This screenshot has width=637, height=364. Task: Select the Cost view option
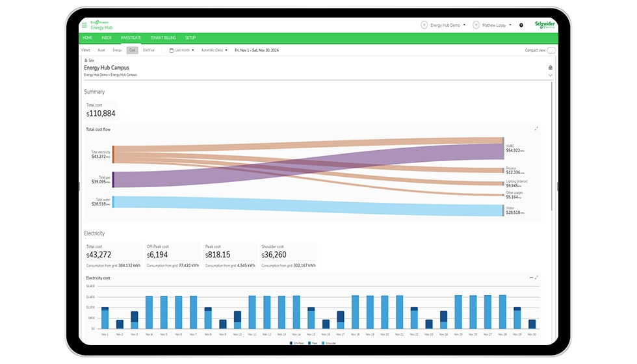point(132,50)
